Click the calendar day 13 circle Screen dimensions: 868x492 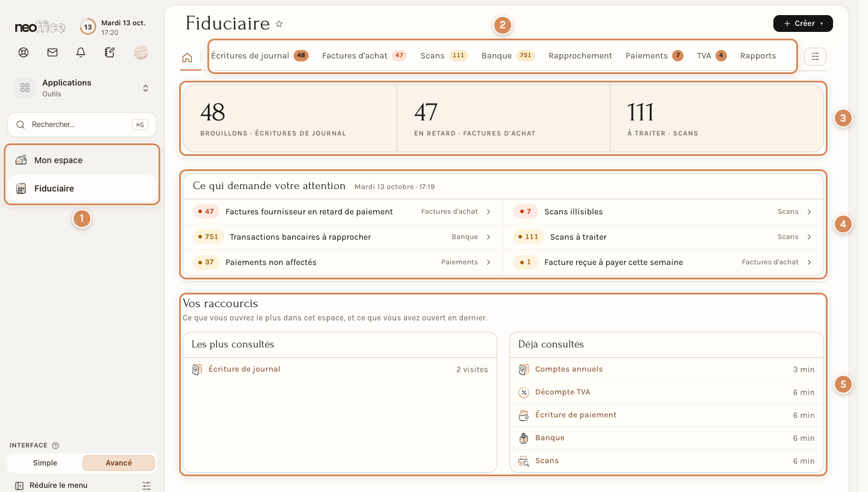click(x=88, y=27)
